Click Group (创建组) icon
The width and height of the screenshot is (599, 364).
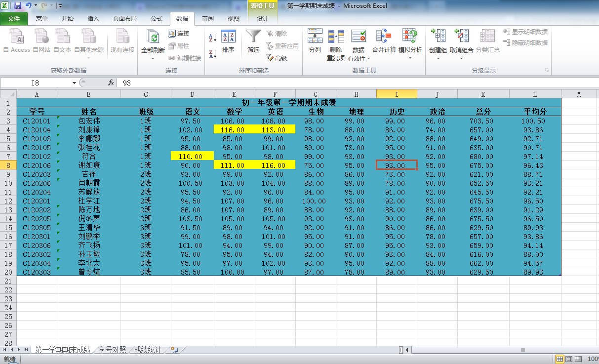(x=438, y=37)
